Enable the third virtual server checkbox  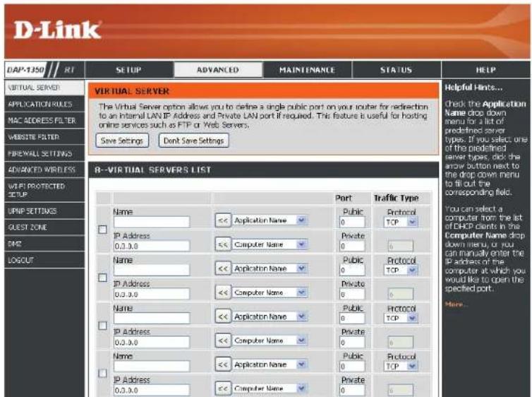(x=102, y=326)
